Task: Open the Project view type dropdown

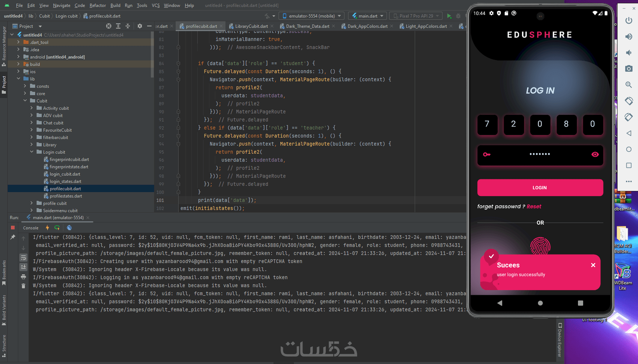Action: pos(27,26)
